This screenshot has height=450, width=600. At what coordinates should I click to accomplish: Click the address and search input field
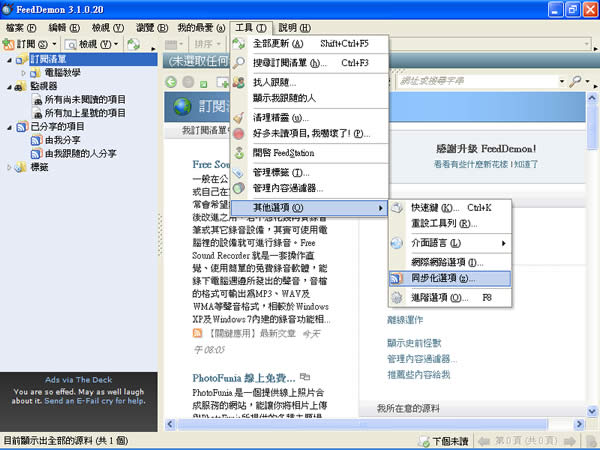(478, 82)
